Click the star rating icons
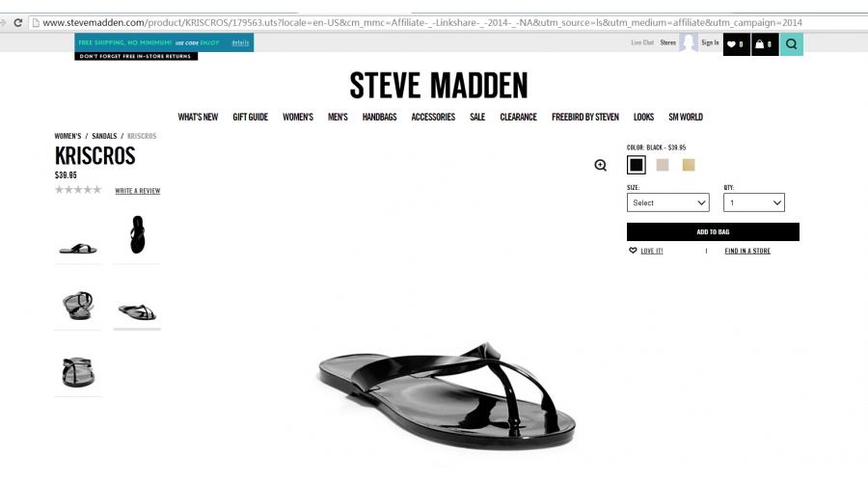Screen dimensions: 868x482 pos(78,190)
